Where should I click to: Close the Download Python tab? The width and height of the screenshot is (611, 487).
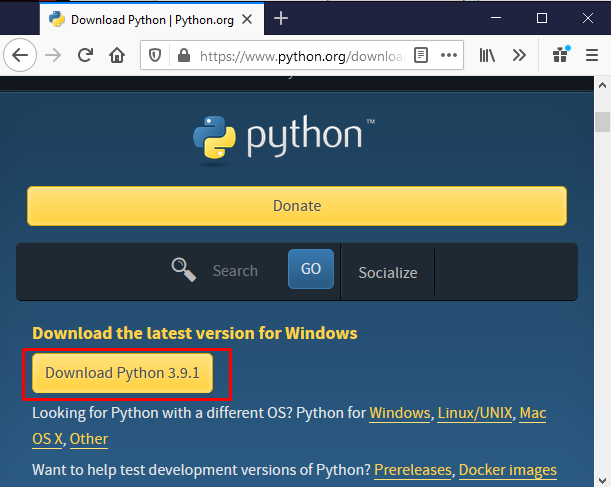247,19
